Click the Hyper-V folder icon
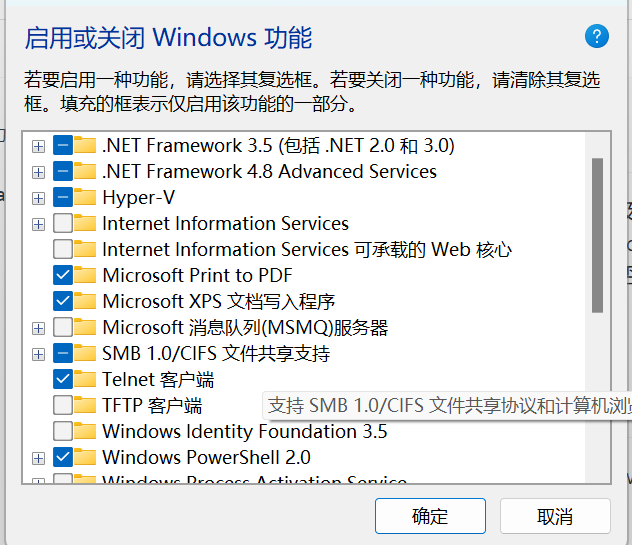This screenshot has width=632, height=545. click(x=86, y=197)
